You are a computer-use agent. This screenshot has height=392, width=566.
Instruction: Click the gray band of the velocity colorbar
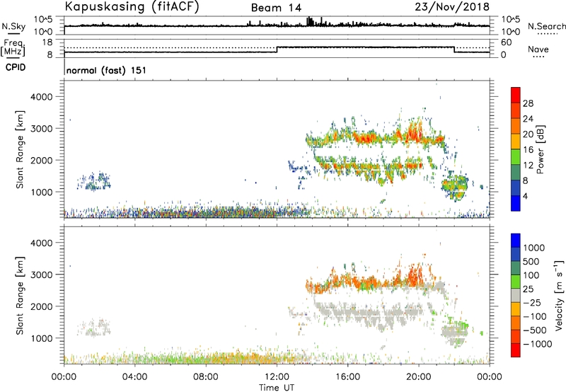pyautogui.click(x=516, y=296)
